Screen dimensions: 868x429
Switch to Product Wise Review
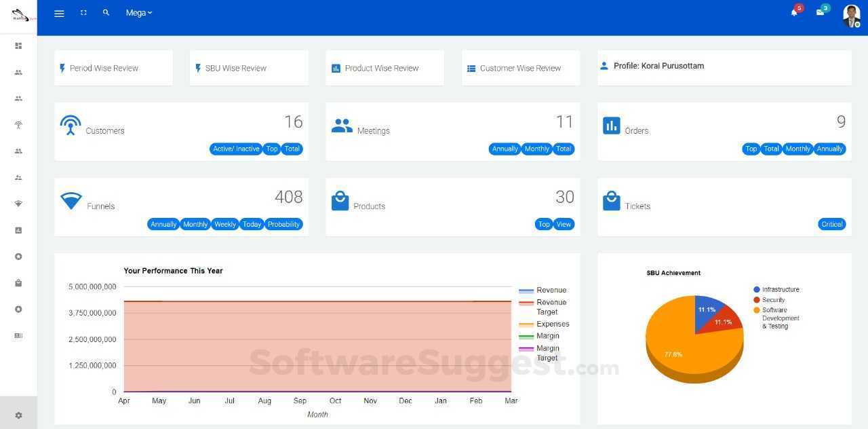coord(382,68)
